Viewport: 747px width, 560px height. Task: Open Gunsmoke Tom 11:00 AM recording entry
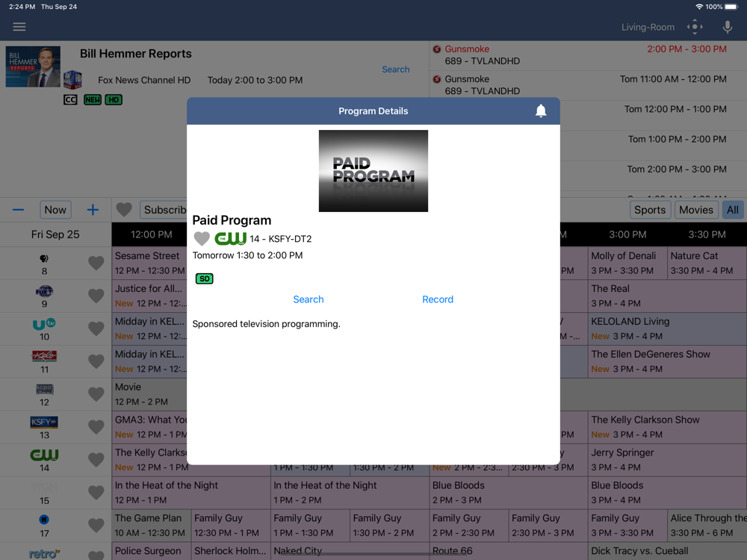click(x=587, y=85)
